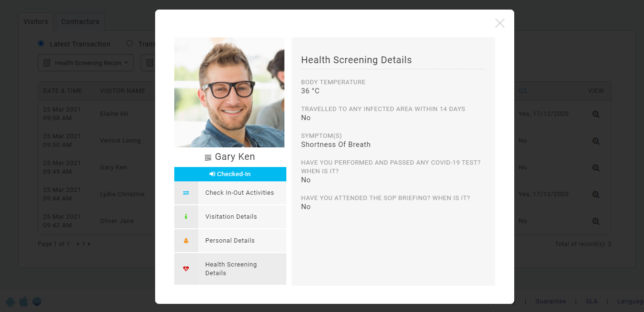The height and width of the screenshot is (312, 644).
Task: Click the 09:50 AM date cell
Action: (x=62, y=141)
